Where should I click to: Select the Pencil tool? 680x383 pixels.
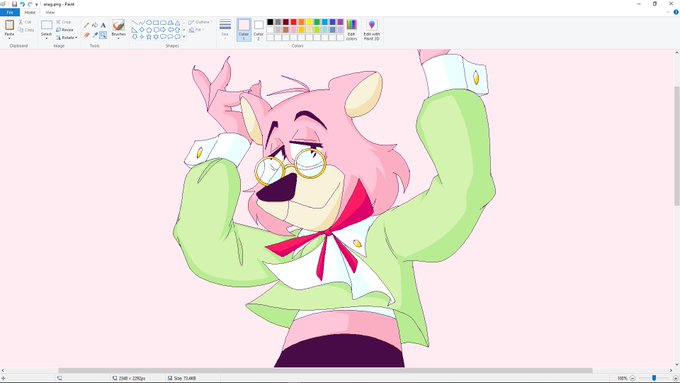click(x=86, y=25)
